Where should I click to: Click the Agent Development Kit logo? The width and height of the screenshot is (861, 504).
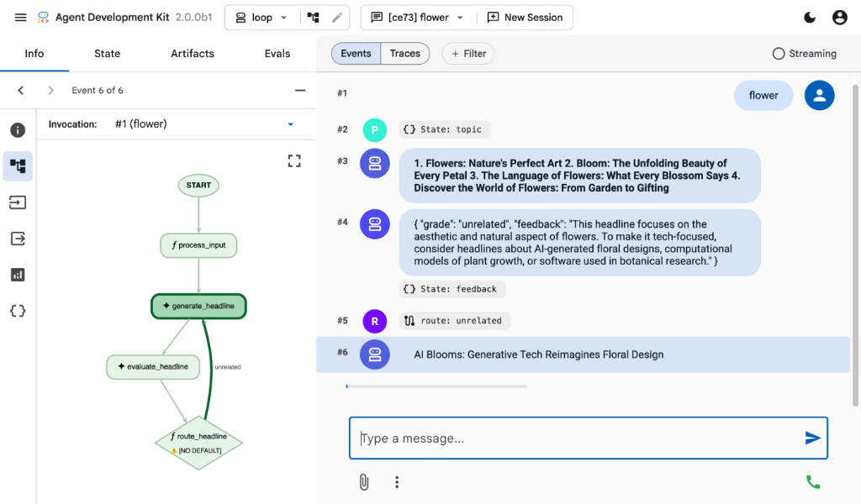click(43, 18)
